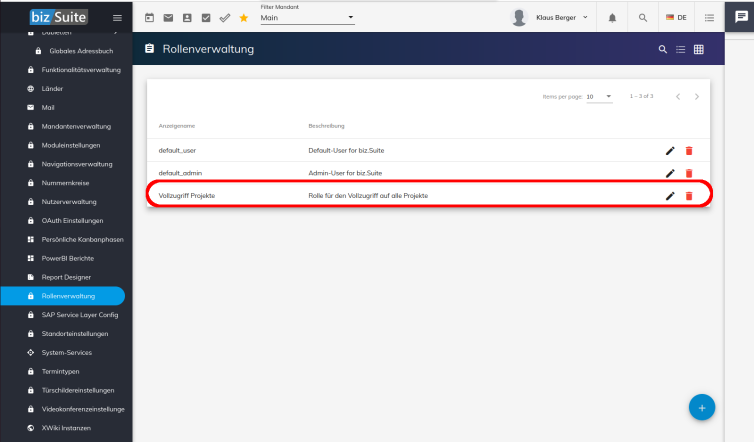The image size is (754, 442).
Task: Click the biz Suite logo
Action: coord(59,17)
